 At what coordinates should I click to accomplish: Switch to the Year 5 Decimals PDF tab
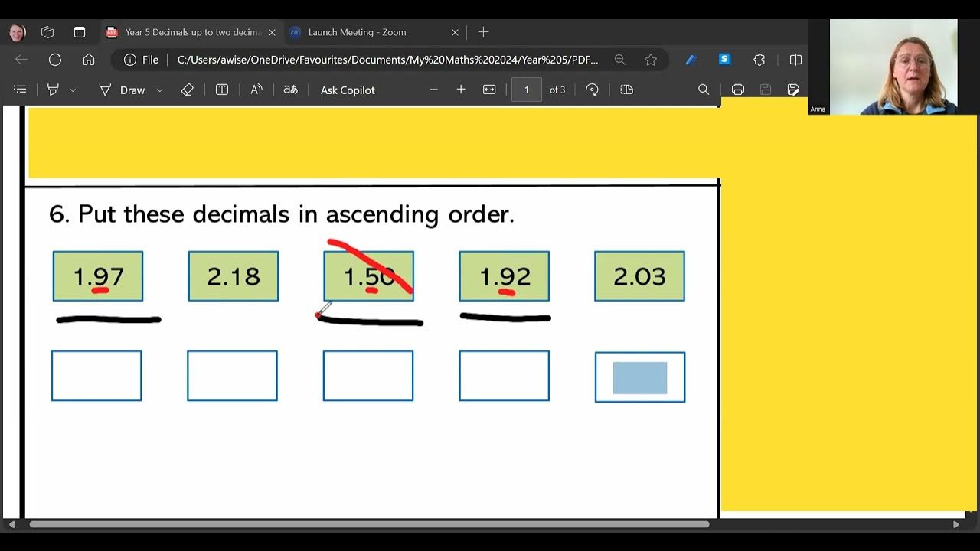point(191,32)
